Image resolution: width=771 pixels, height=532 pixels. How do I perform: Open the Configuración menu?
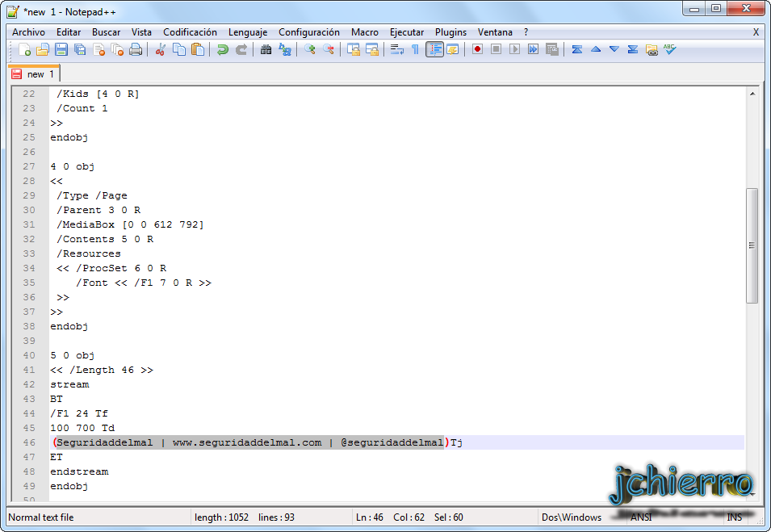coord(308,32)
